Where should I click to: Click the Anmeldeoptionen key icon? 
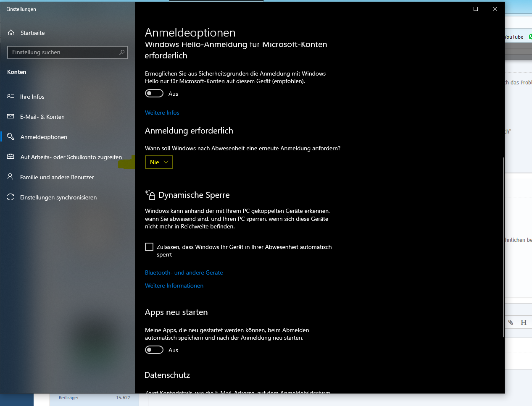11,136
